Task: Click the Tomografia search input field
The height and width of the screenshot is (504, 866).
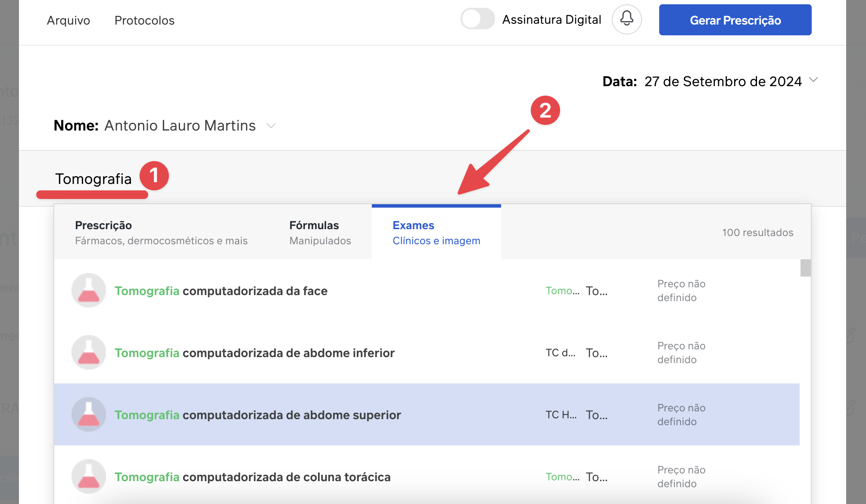Action: click(93, 179)
